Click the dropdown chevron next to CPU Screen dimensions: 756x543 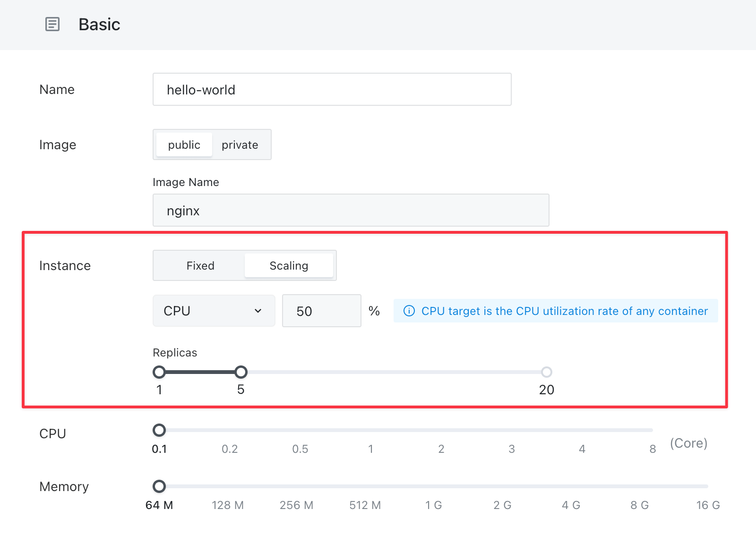[x=258, y=311]
